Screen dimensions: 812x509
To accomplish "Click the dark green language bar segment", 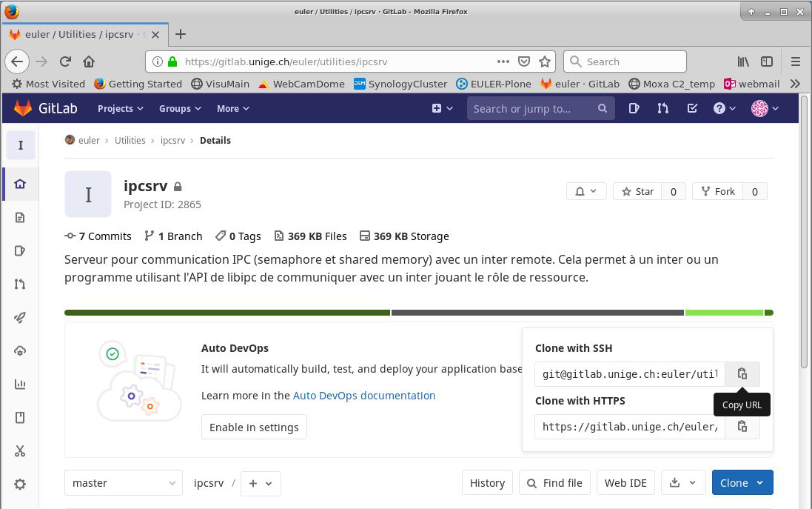I will click(x=227, y=313).
